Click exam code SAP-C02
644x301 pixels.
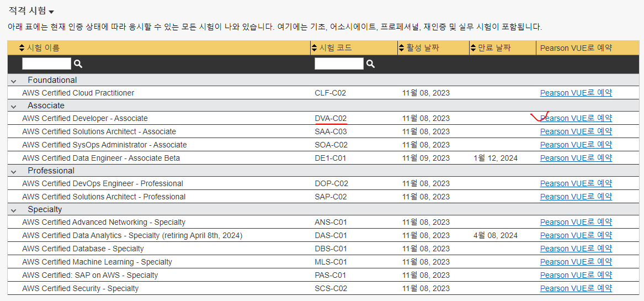tap(331, 197)
